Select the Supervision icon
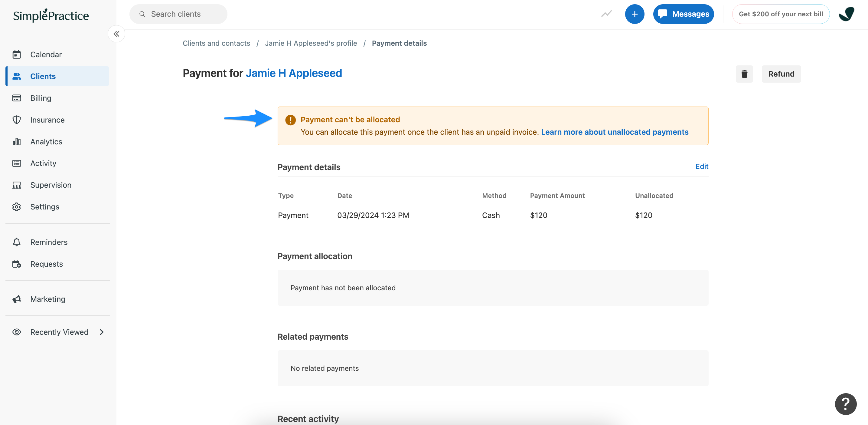 [17, 185]
